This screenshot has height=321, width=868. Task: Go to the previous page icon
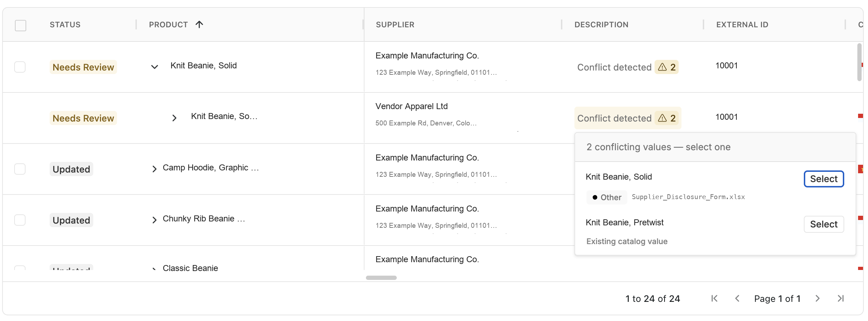pyautogui.click(x=737, y=299)
